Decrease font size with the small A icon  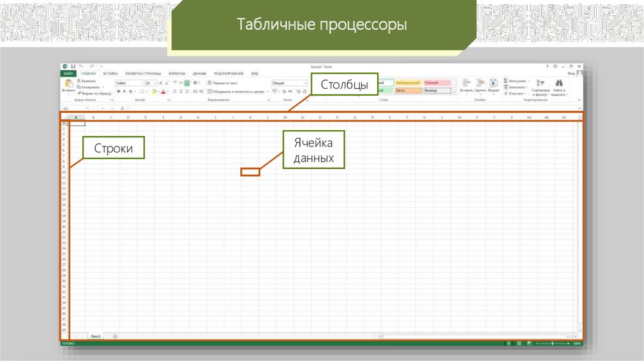click(167, 83)
